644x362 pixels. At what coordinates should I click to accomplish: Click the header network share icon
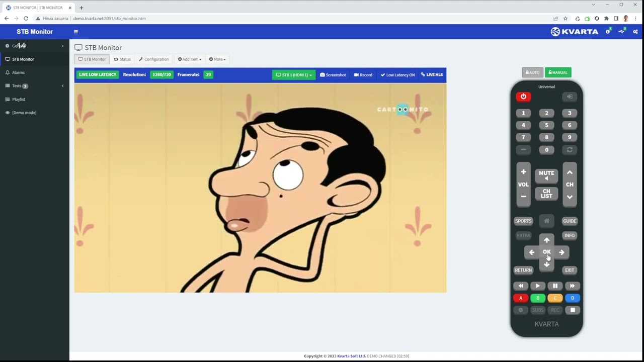pyautogui.click(x=622, y=32)
